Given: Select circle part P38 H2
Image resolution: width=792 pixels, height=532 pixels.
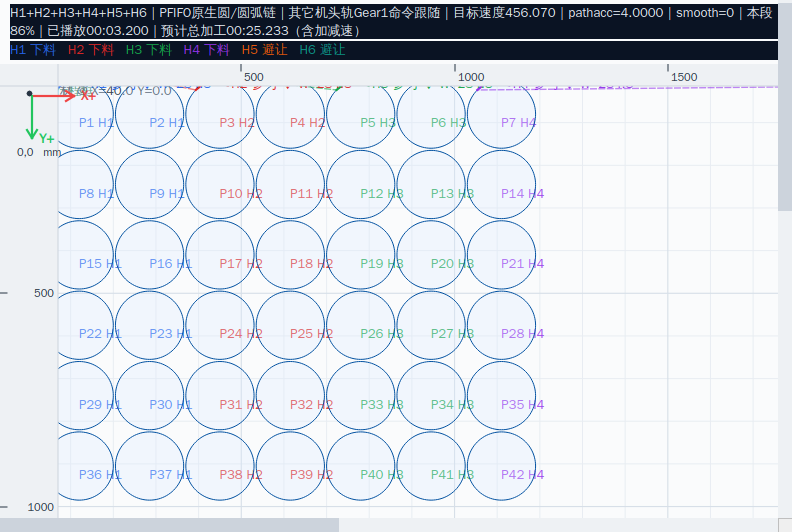Looking at the screenshot, I should [x=220, y=466].
